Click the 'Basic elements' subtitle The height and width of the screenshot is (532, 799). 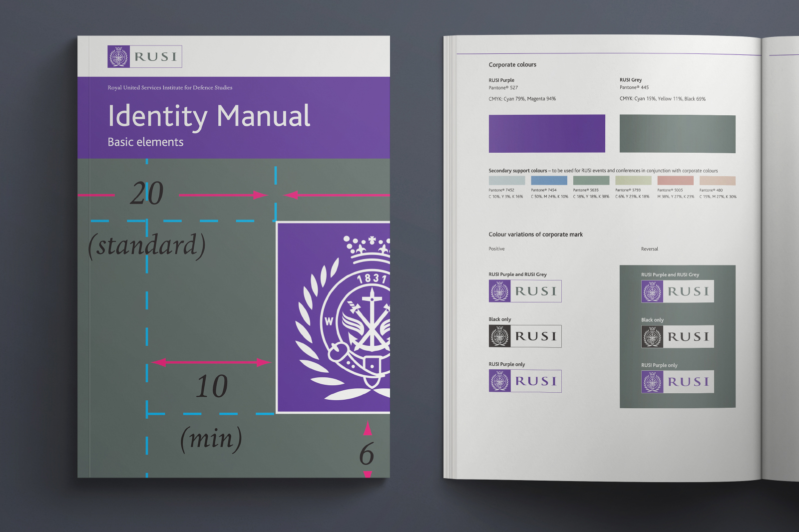coord(145,142)
